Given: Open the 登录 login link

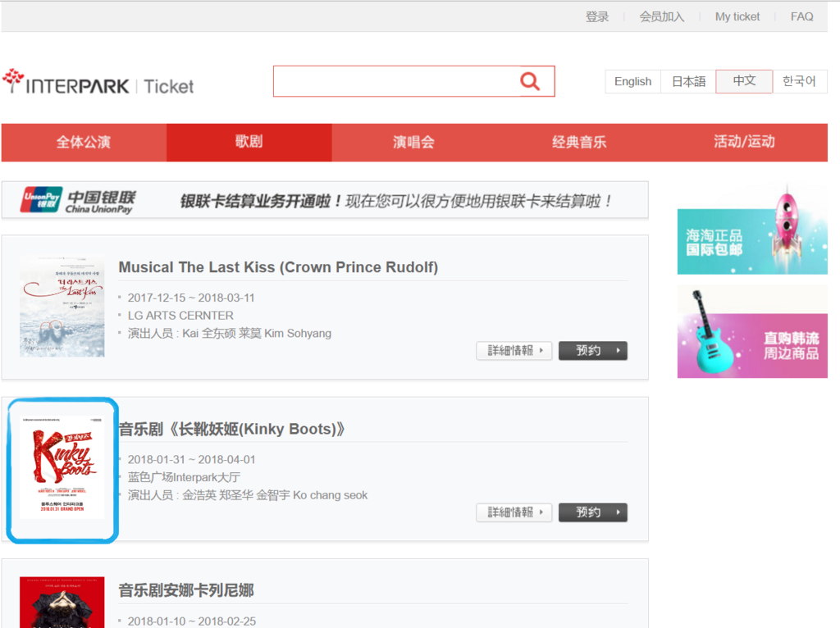Looking at the screenshot, I should click(x=597, y=16).
